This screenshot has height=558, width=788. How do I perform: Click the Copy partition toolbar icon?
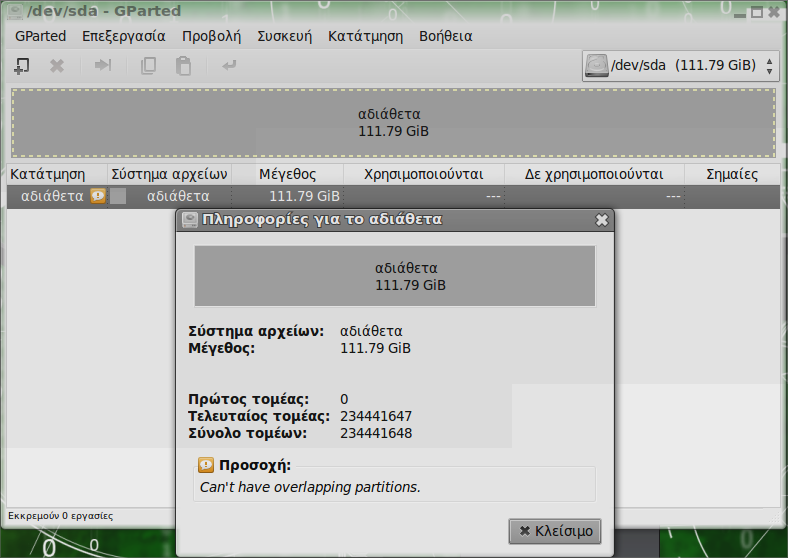(x=149, y=66)
